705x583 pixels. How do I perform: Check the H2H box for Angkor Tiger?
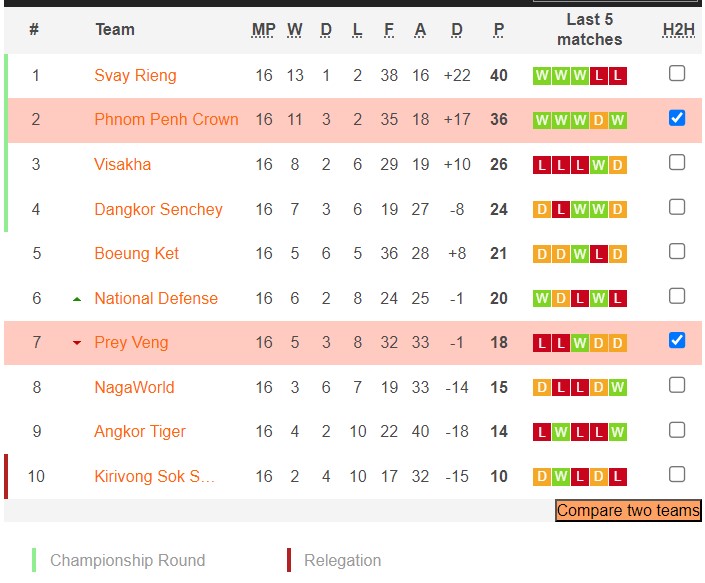click(x=677, y=430)
